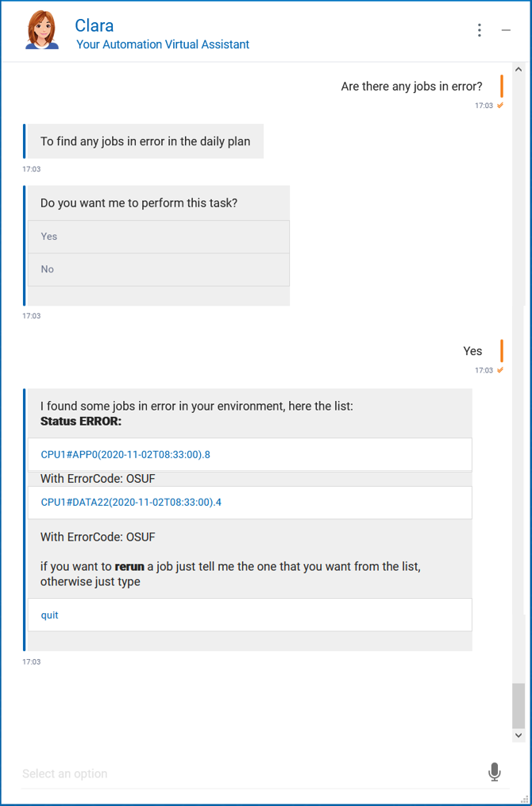Image resolution: width=532 pixels, height=806 pixels.
Task: Click the resize grip in window corner
Action: (523, 798)
